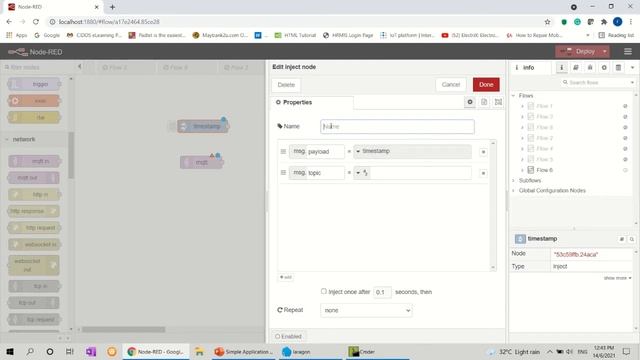The width and height of the screenshot is (640, 360).
Task: Toggle the Enabled node state button
Action: tap(289, 336)
